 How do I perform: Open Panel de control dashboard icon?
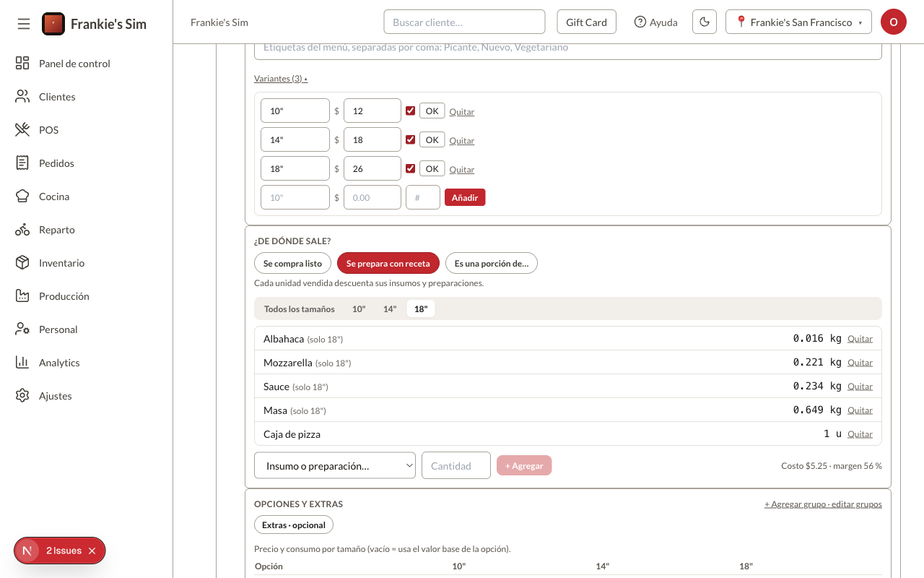pos(22,64)
